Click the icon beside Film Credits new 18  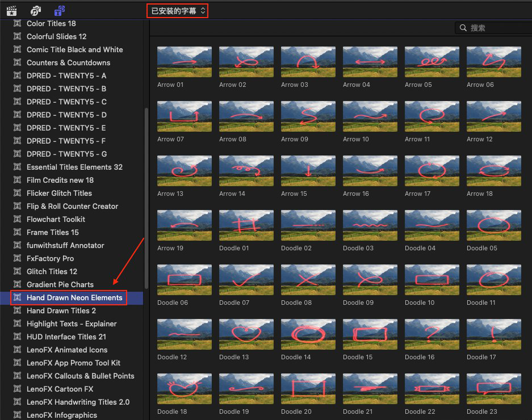(x=17, y=180)
